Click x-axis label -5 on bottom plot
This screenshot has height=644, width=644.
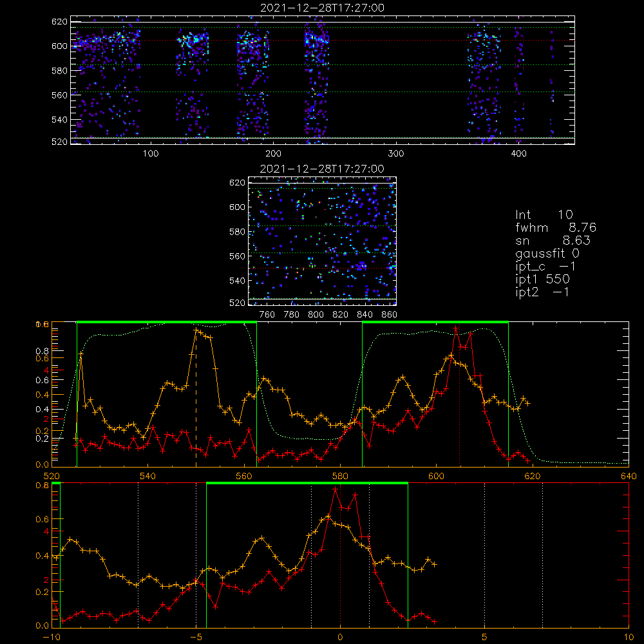196,637
